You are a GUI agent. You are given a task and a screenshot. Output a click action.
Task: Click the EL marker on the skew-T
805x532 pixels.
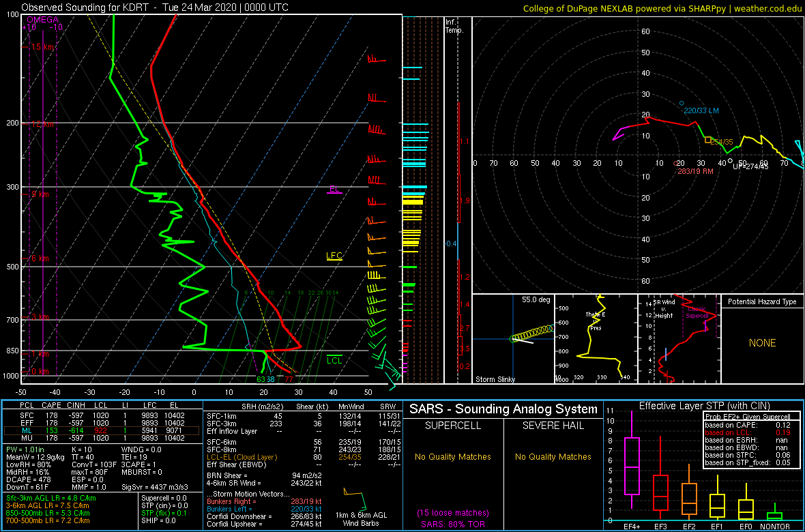point(334,189)
